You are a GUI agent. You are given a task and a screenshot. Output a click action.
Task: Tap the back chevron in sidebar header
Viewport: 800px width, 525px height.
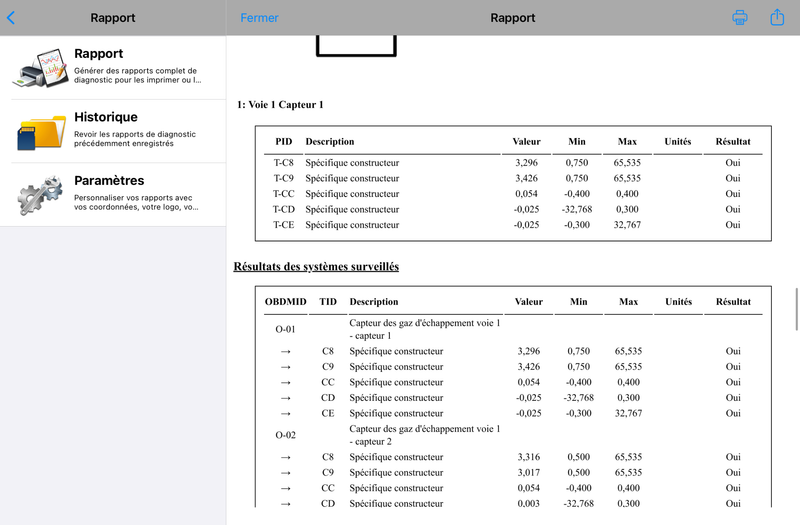coord(11,18)
